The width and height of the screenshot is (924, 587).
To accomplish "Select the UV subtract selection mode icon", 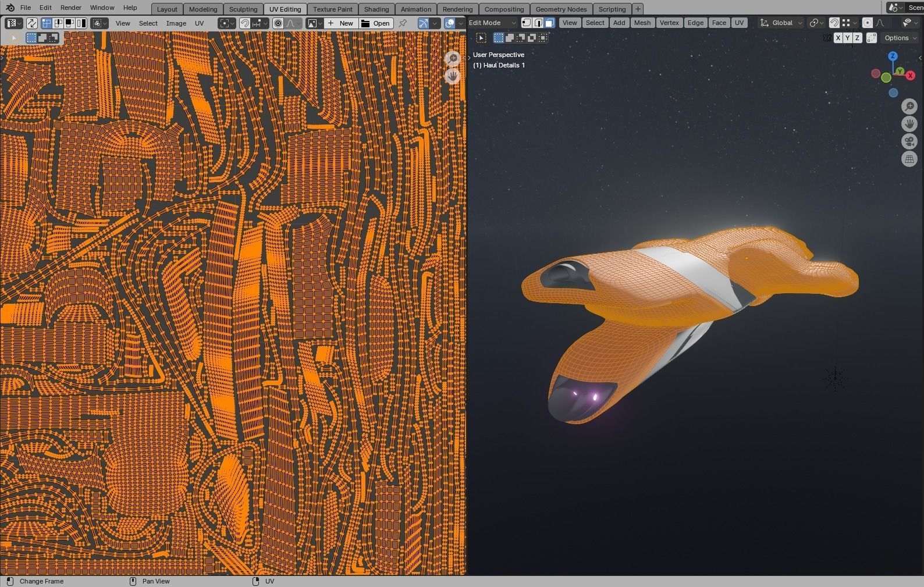I will tap(54, 38).
